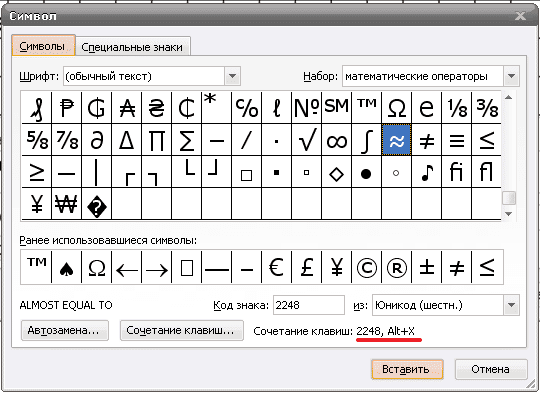This screenshot has height=393, width=540.
Task: Open the Набор subset dropdown
Action: tap(511, 76)
